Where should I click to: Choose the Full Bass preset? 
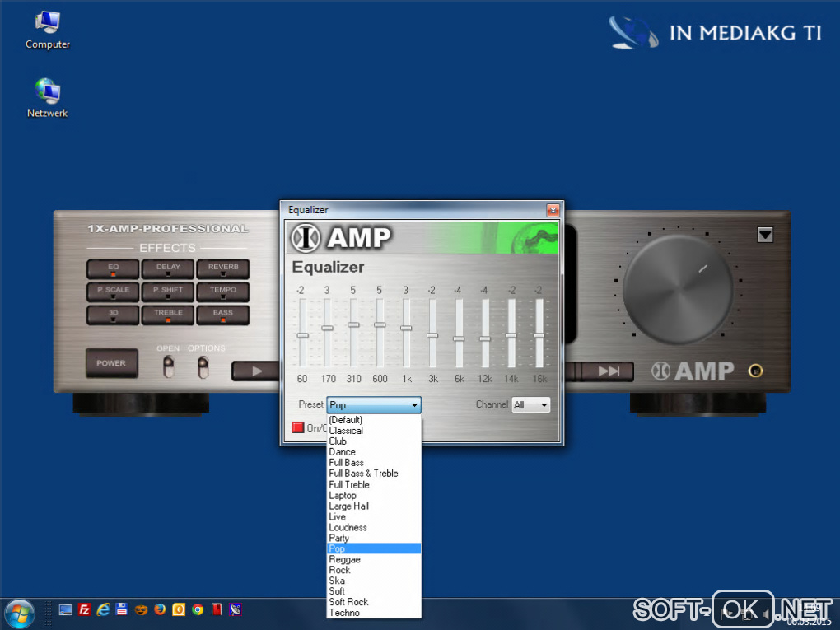(374, 463)
